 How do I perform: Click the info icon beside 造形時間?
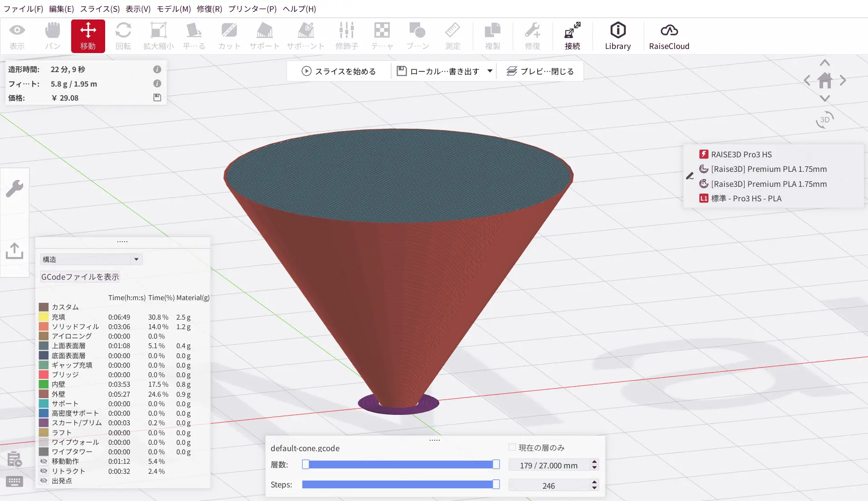157,69
